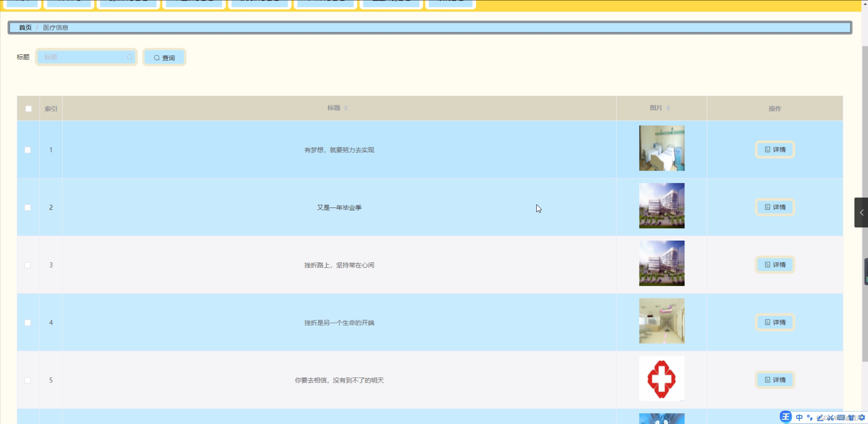
Task: Toggle the 中 Chinese input mode icon
Action: (x=799, y=418)
